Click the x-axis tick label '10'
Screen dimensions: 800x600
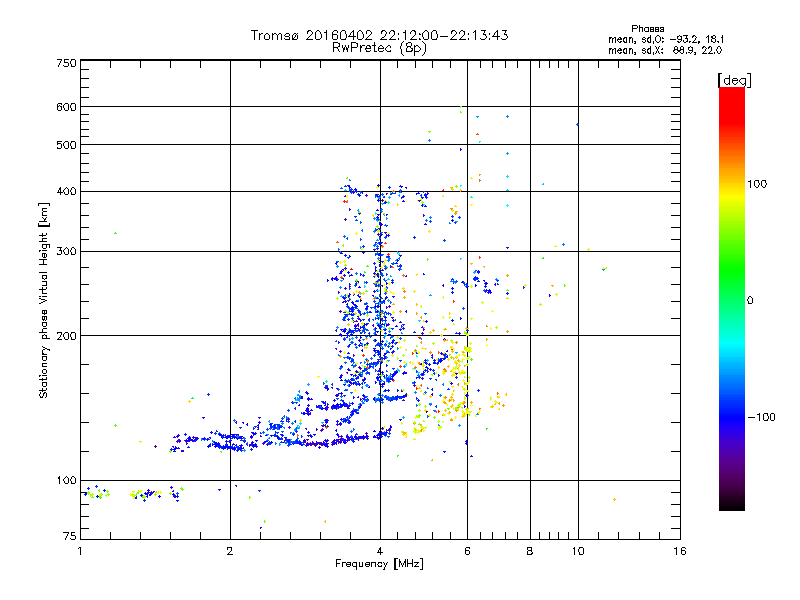pyautogui.click(x=578, y=551)
